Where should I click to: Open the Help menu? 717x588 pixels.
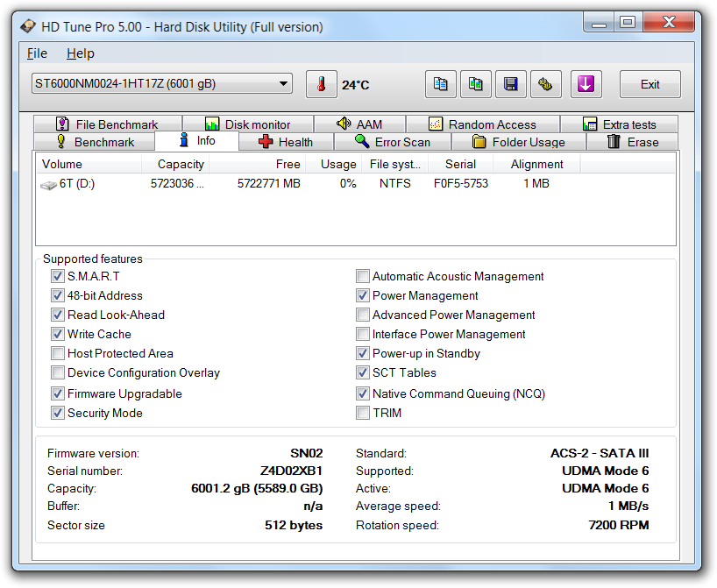pos(80,53)
